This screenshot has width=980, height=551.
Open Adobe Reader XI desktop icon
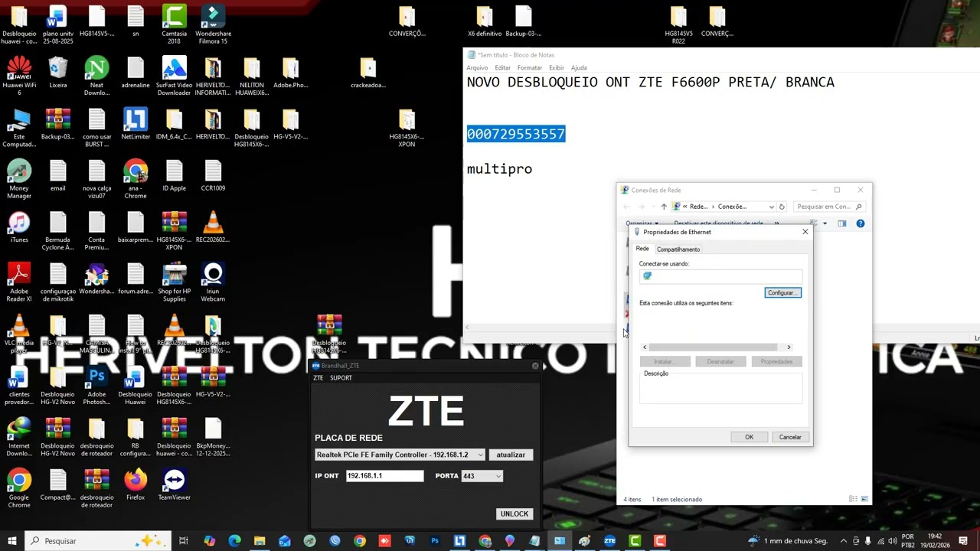(19, 281)
